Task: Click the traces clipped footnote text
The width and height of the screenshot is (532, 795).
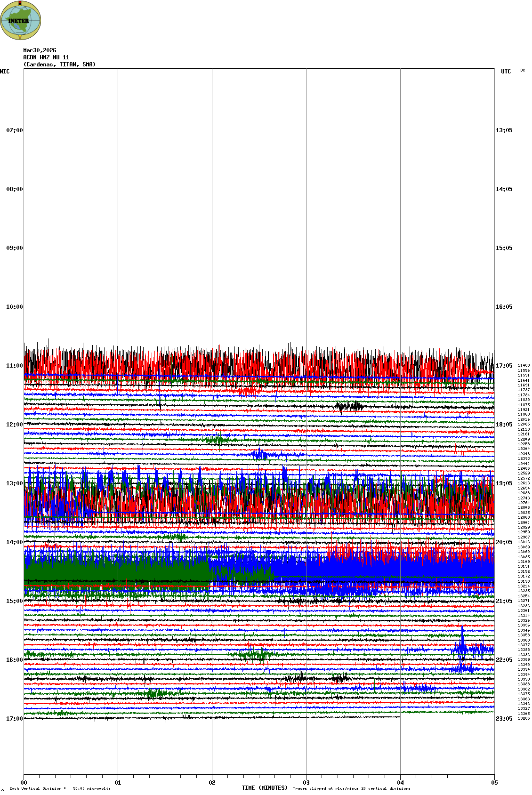Action: coord(351,788)
